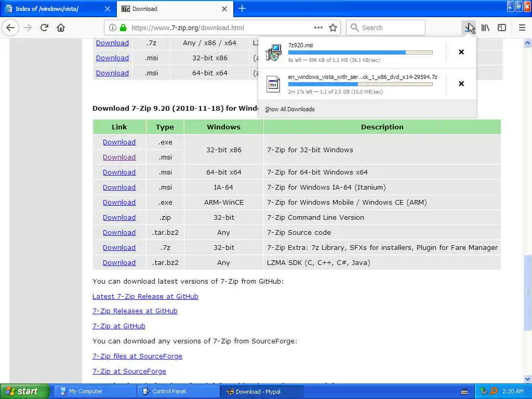Switch to 'Index of /windows/vista/' tab
The width and height of the screenshot is (532, 399).
pyautogui.click(x=58, y=9)
